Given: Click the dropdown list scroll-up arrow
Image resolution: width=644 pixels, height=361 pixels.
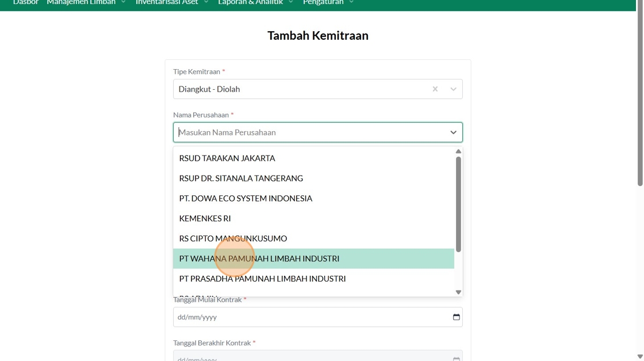Looking at the screenshot, I should pos(458,151).
